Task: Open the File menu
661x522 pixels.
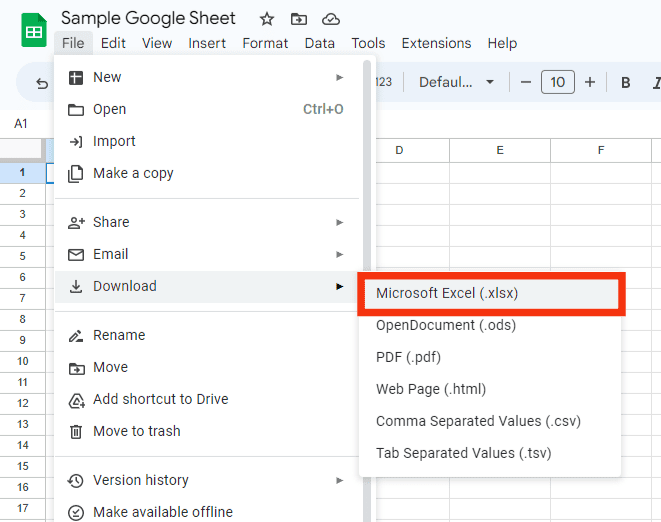Action: point(73,43)
